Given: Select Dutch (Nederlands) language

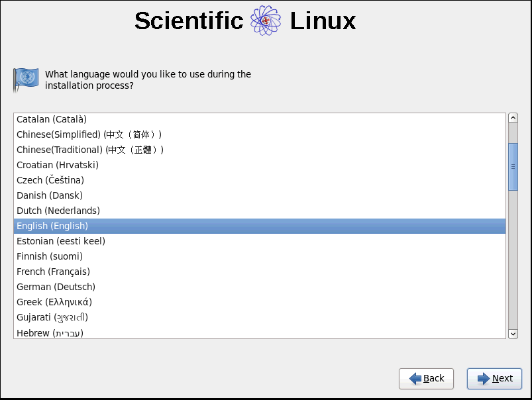Looking at the screenshot, I should point(260,211).
